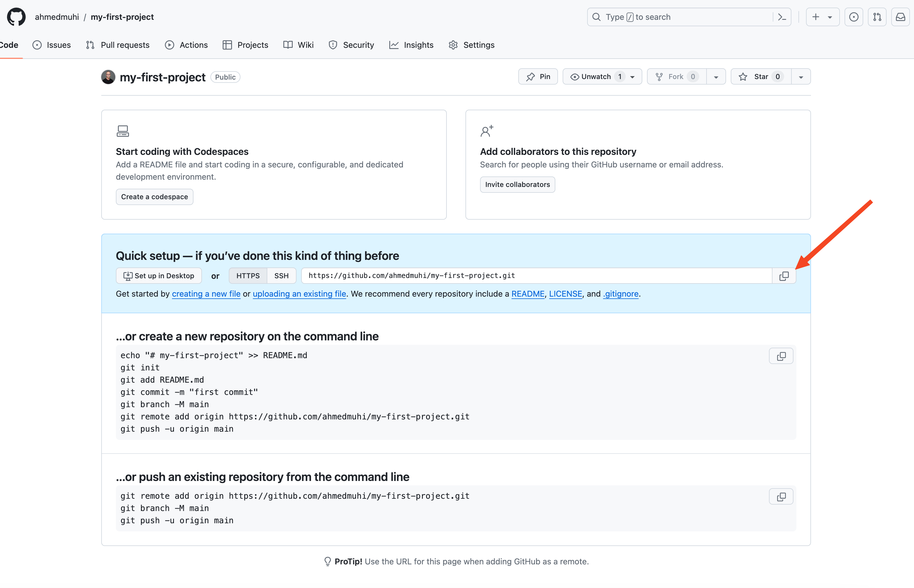Click Create a codespace button
Viewport: 914px width, 588px height.
[x=154, y=197]
